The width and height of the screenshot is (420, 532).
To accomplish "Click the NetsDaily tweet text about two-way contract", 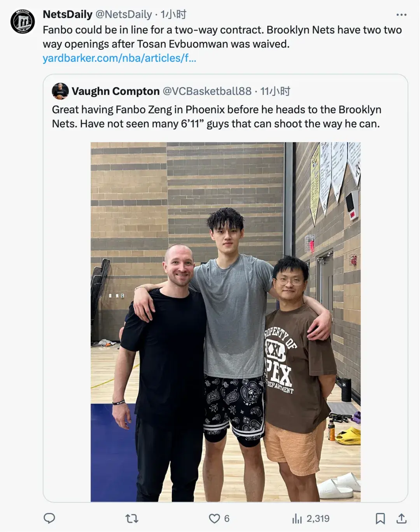I will (222, 37).
